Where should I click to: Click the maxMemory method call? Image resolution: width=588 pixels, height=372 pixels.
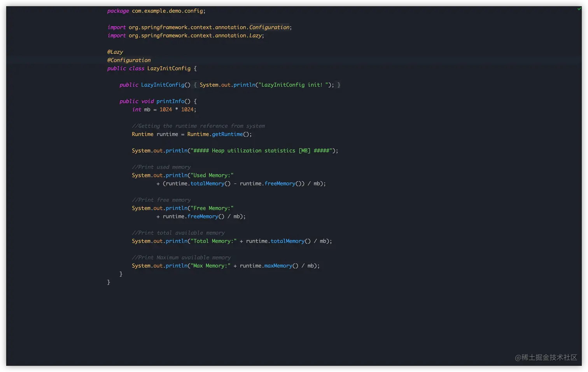pyautogui.click(x=278, y=266)
